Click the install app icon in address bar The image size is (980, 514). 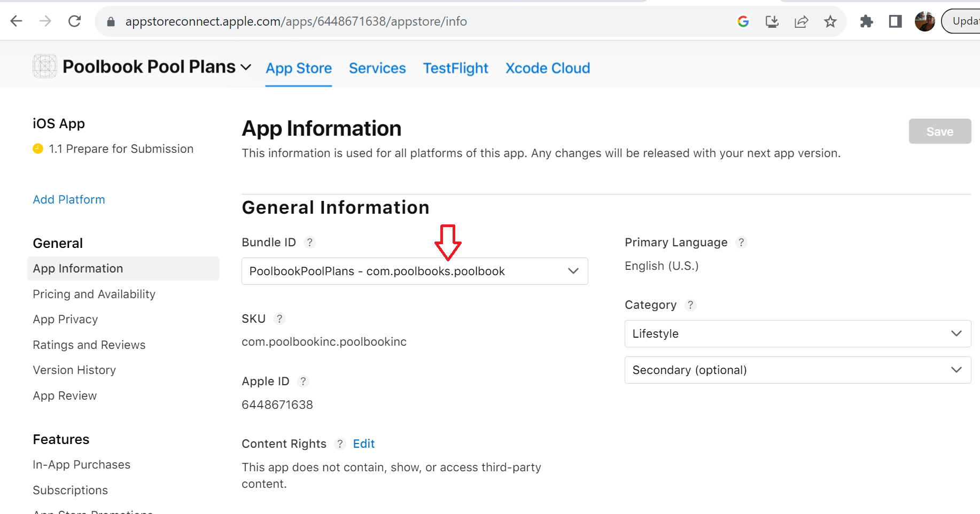tap(772, 21)
